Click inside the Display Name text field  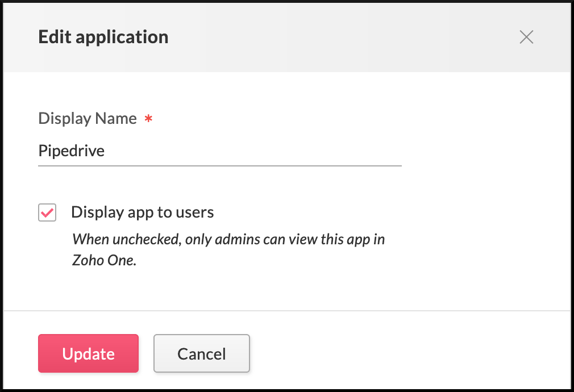[220, 151]
